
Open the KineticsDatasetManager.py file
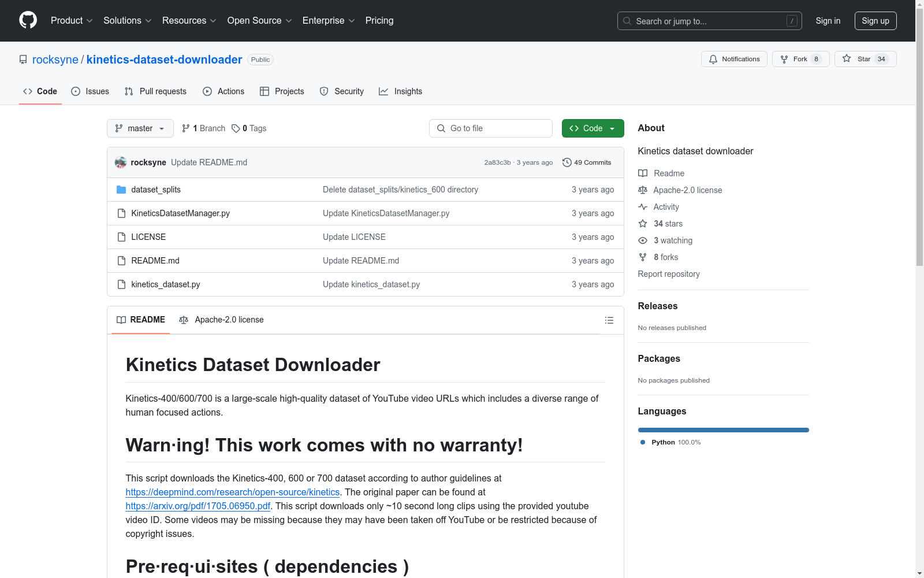[x=180, y=213]
